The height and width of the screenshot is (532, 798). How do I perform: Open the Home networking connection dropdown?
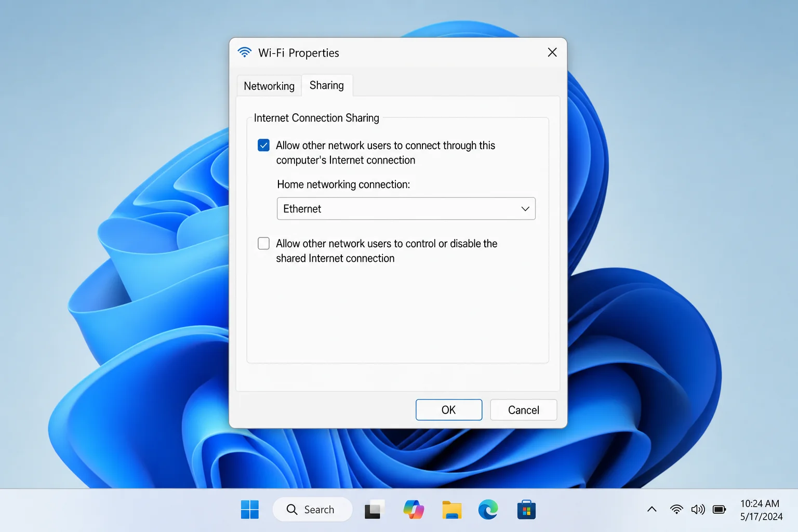pyautogui.click(x=406, y=208)
